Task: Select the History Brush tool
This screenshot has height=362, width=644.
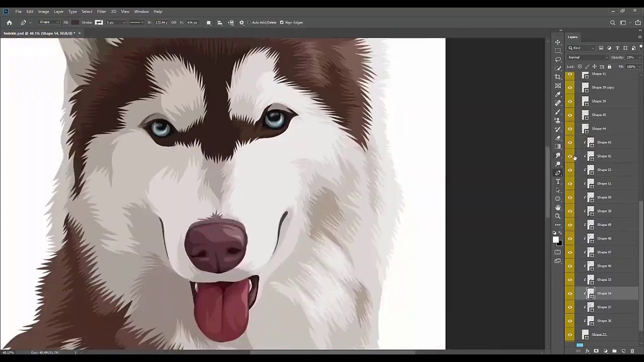Action: 558,129
